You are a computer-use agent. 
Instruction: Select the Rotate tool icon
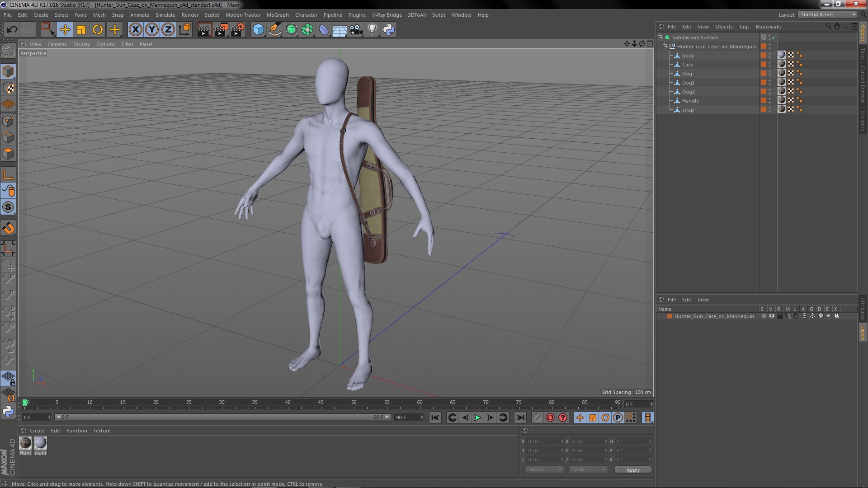pos(98,30)
